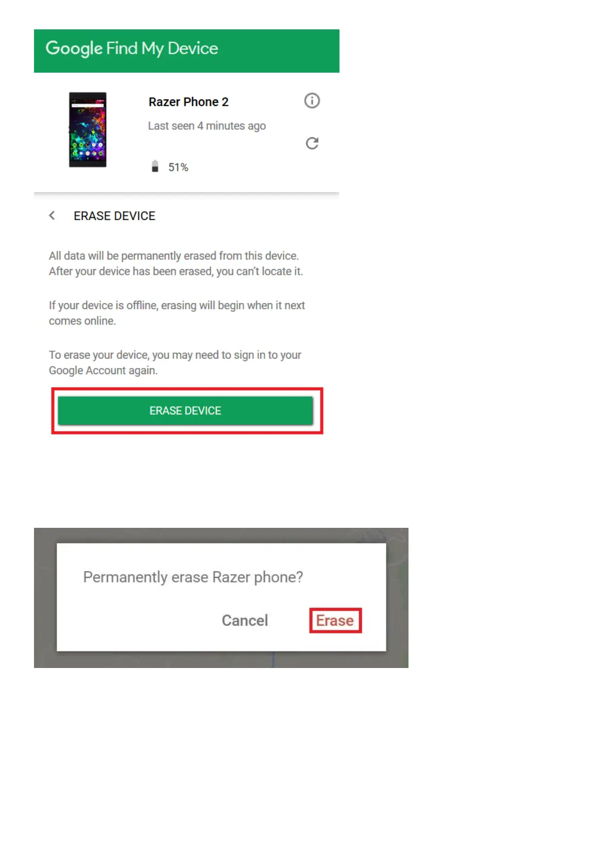Click the Last seen 4 minutes ago text

(x=207, y=126)
